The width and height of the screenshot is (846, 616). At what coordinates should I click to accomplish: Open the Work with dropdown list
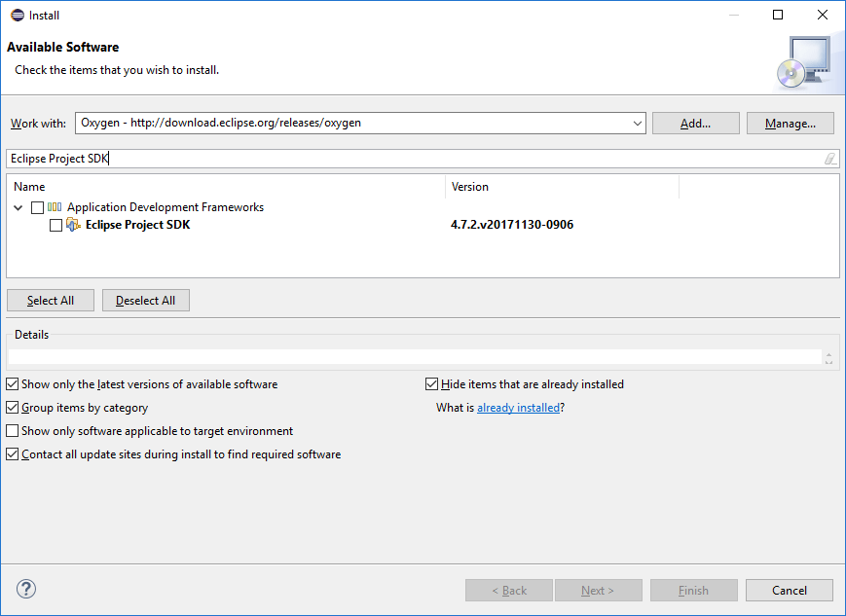[x=638, y=123]
